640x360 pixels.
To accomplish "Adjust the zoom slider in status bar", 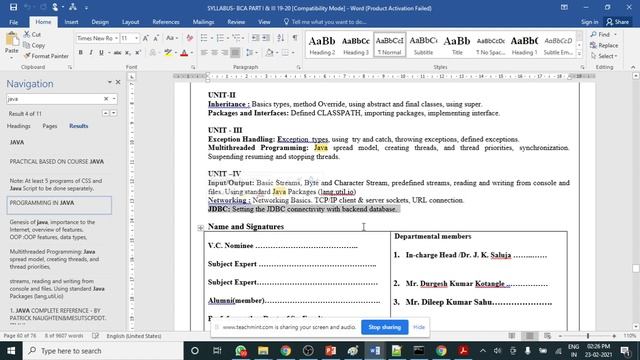I will click(588, 336).
